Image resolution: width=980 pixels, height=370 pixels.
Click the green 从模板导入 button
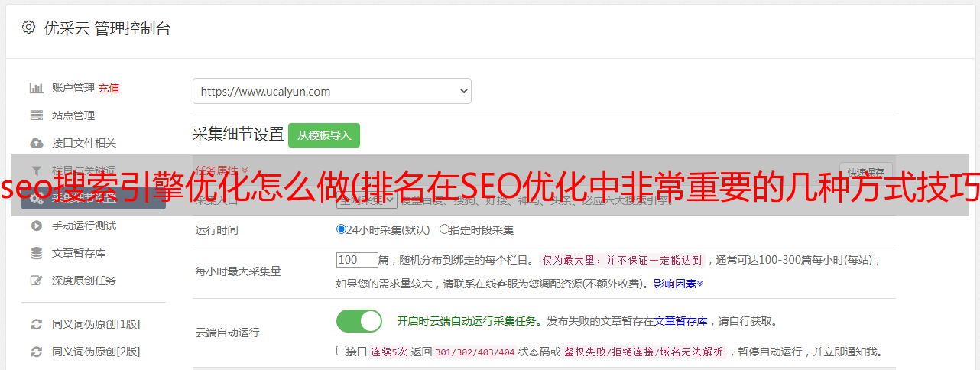[324, 135]
